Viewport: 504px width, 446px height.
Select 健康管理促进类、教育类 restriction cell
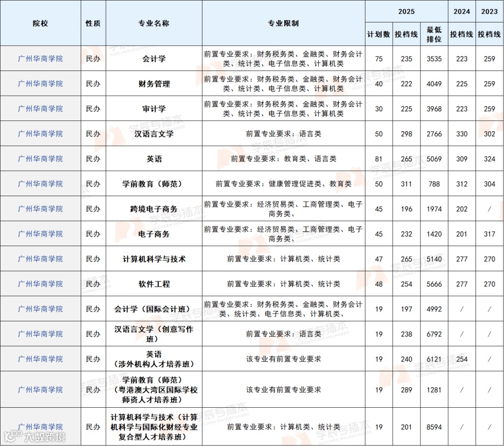(284, 184)
